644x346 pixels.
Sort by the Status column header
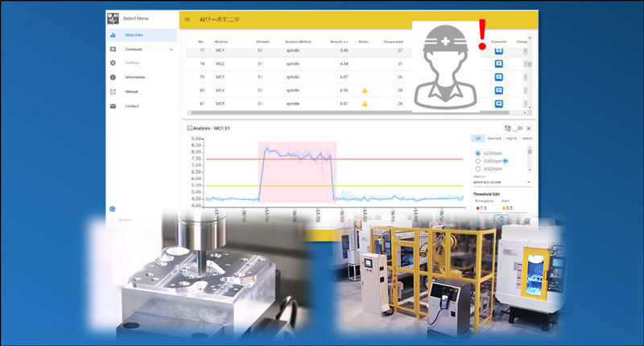363,42
